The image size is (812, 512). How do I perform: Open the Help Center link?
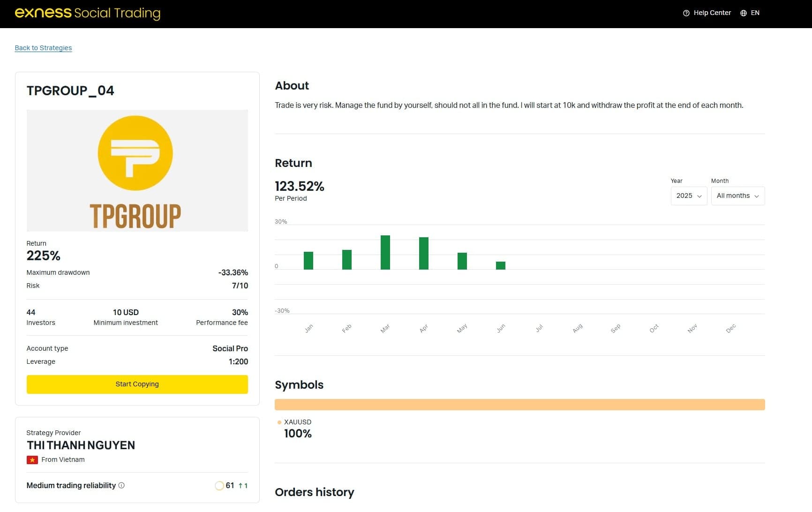click(707, 13)
